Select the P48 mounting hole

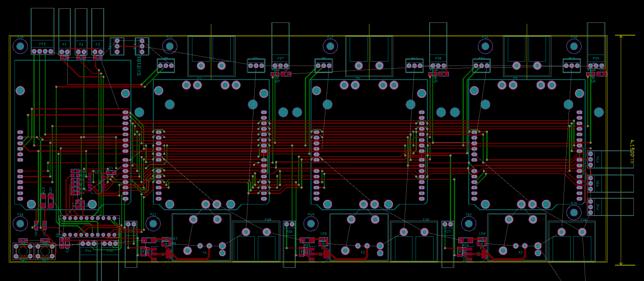point(574,46)
